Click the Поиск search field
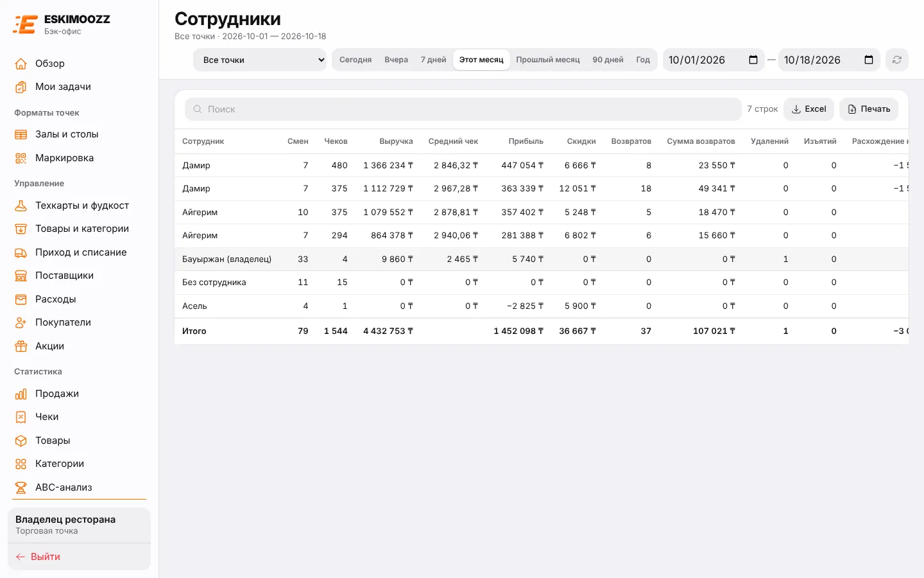 pos(463,109)
